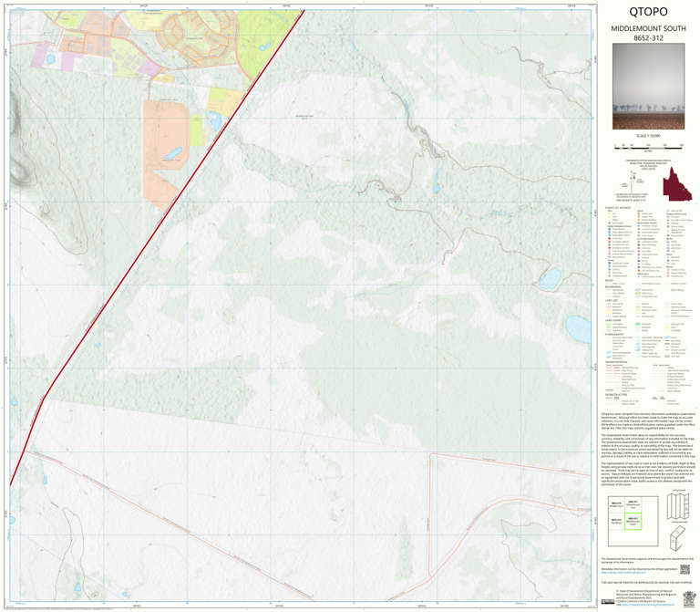Click the folded map diagram below horizontal folds
This screenshot has width=700, height=612.
pos(678,538)
